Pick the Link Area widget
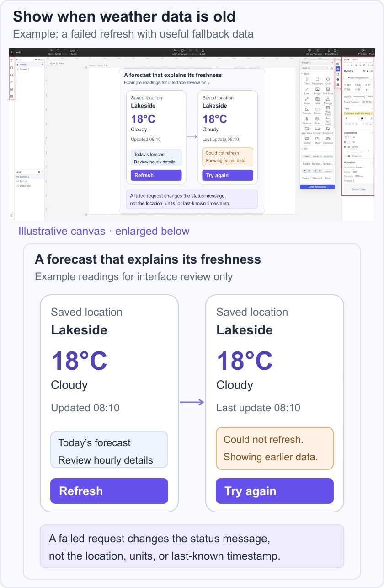Viewport: 384px width, 588px height. pyautogui.click(x=328, y=91)
